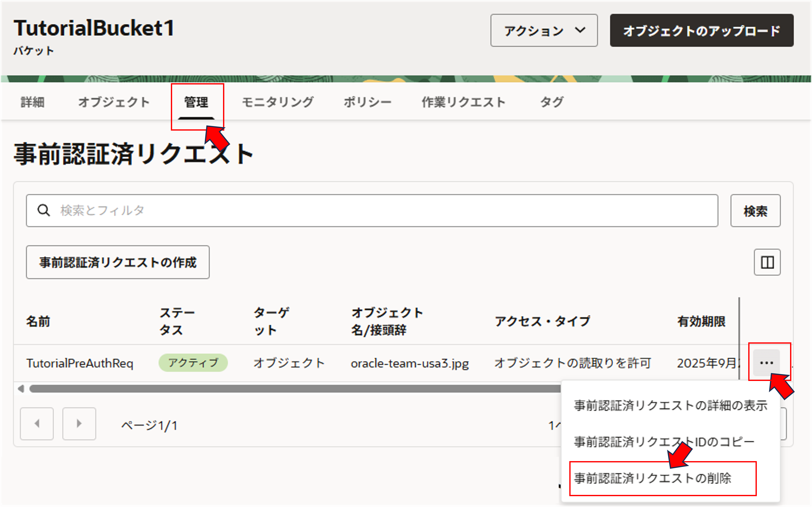This screenshot has width=812, height=507.
Task: Click オブジェクトのアップロード button
Action: pos(701,31)
